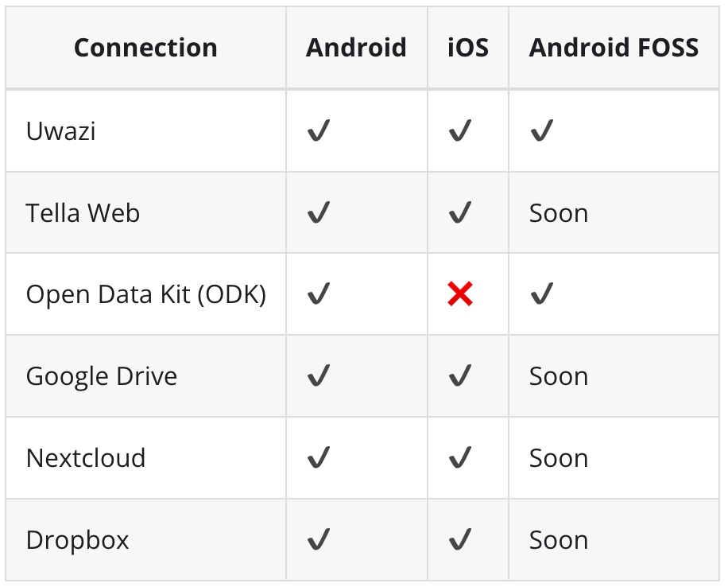Click the Uwazi row label
Image resolution: width=728 pixels, height=587 pixels.
(61, 131)
